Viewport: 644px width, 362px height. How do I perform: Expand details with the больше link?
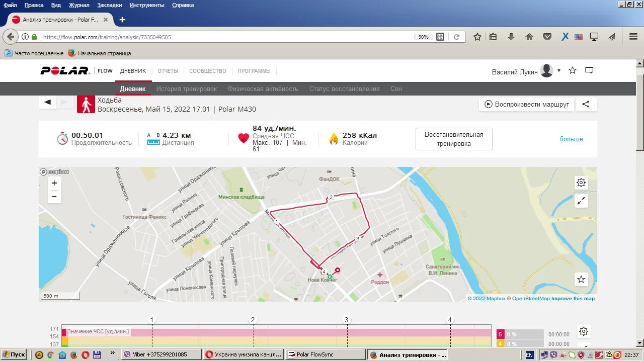click(x=572, y=139)
